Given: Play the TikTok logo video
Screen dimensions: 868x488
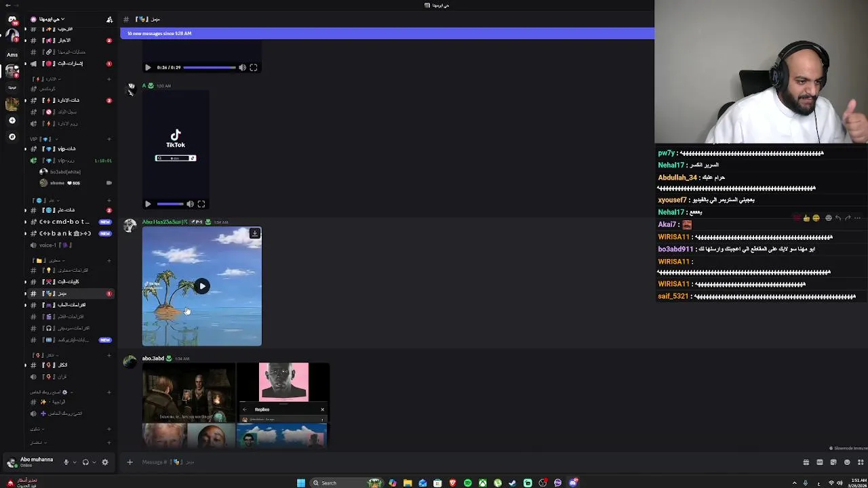Looking at the screenshot, I should 148,204.
